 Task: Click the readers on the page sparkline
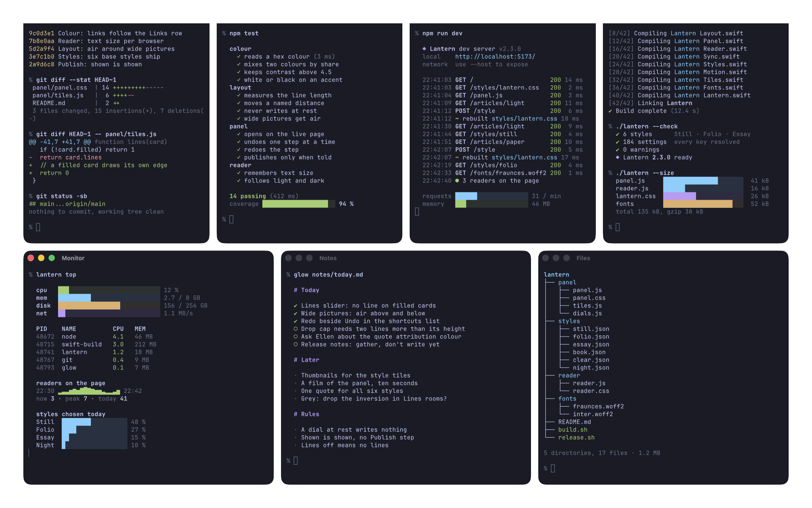point(89,391)
